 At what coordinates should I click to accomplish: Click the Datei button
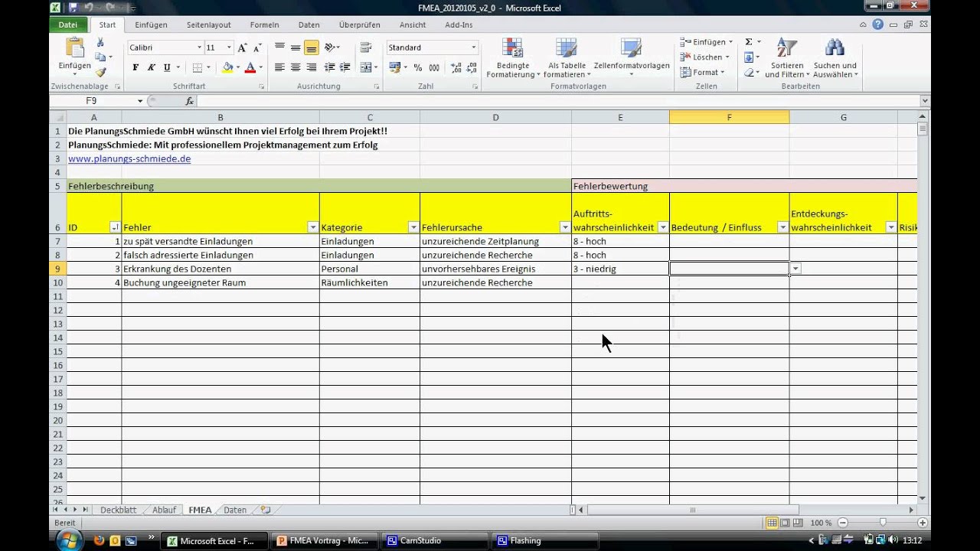pyautogui.click(x=68, y=24)
